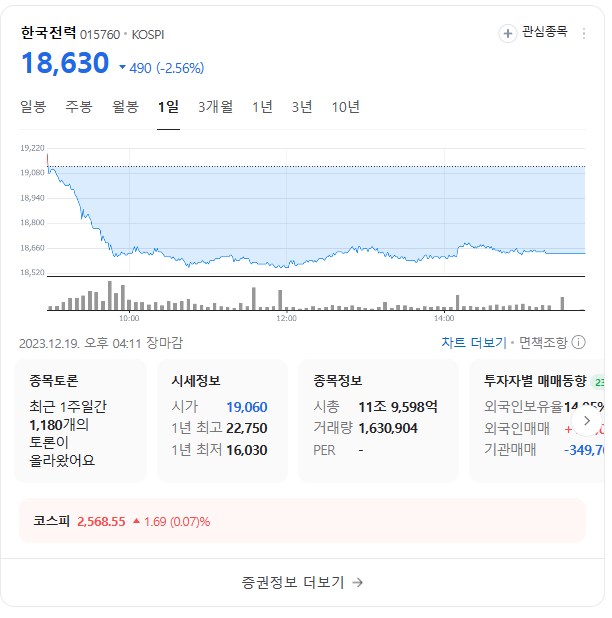Image resolution: width=612 pixels, height=618 pixels.
Task: Switch to 주봉 weekly candle tab
Action: (x=79, y=107)
